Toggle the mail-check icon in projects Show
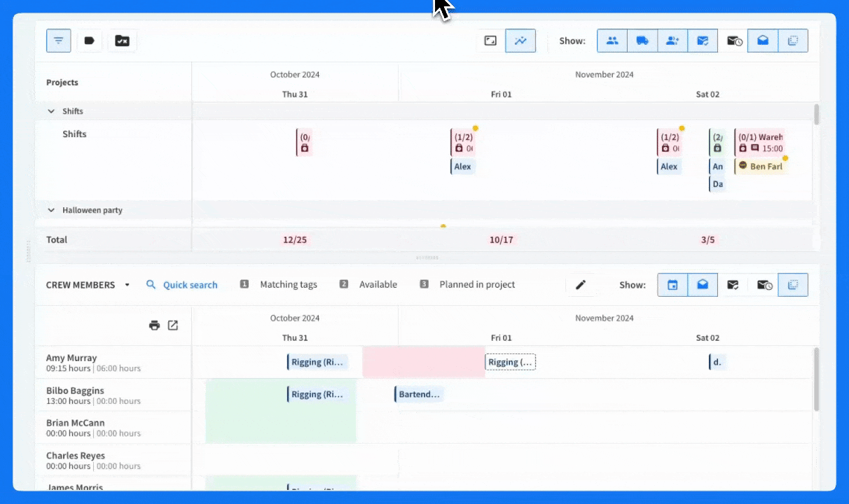The image size is (849, 504). pyautogui.click(x=703, y=41)
